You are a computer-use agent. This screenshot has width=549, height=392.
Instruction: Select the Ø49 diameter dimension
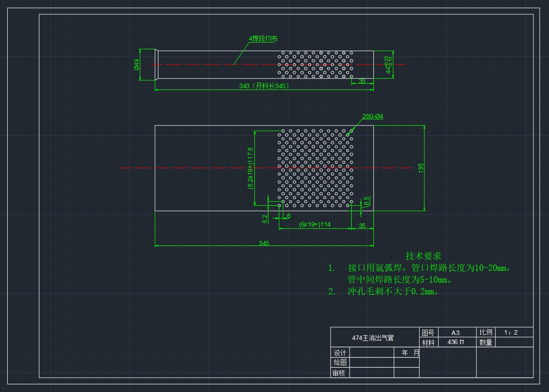tap(136, 65)
